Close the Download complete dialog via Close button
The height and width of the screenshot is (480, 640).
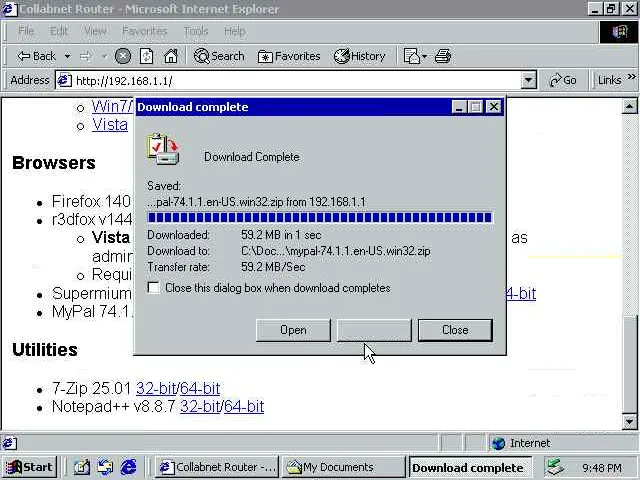pyautogui.click(x=455, y=330)
